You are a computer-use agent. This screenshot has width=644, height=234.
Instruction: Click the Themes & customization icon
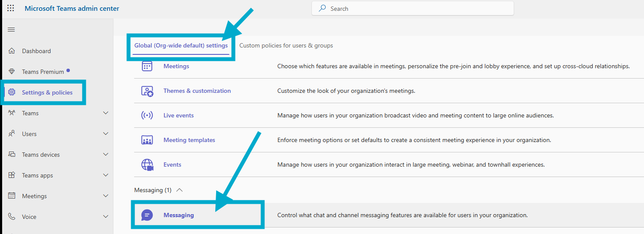[147, 91]
